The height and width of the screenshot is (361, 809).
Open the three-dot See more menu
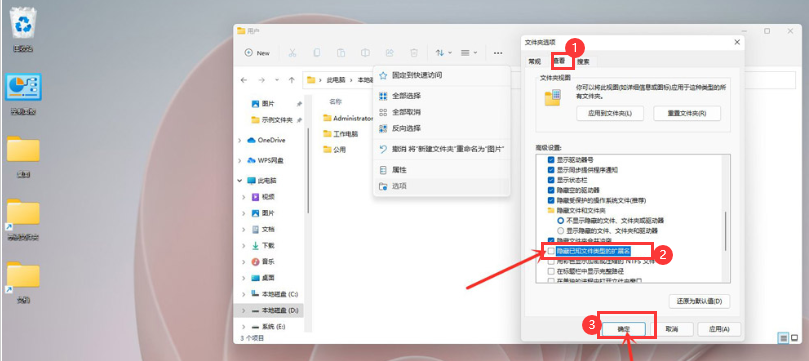point(498,53)
